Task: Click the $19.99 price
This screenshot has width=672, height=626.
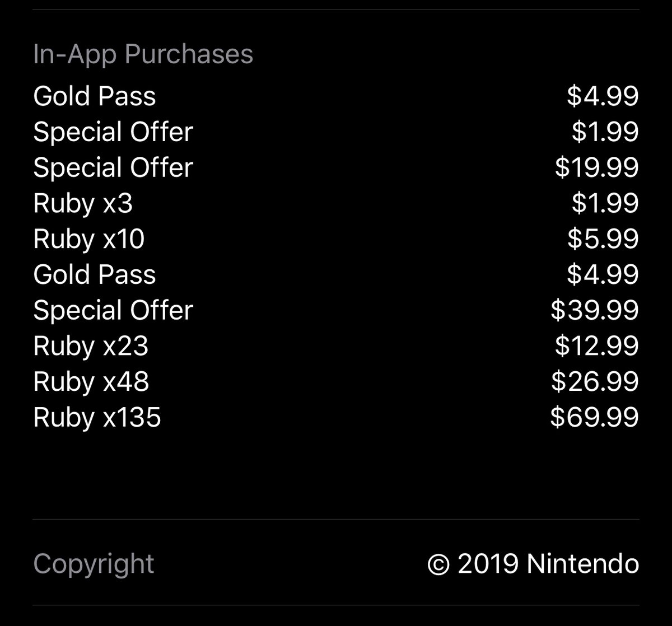Action: 596,167
